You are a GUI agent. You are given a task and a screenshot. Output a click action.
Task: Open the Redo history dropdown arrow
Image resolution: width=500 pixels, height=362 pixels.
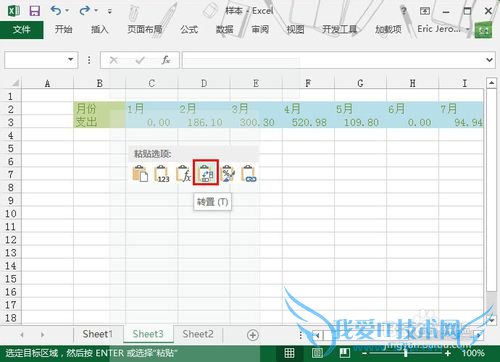(x=96, y=11)
